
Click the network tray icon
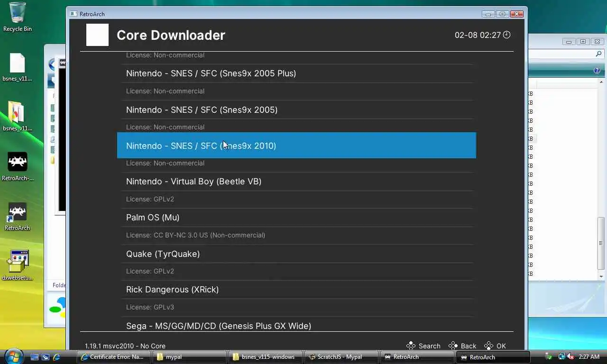[561, 356]
